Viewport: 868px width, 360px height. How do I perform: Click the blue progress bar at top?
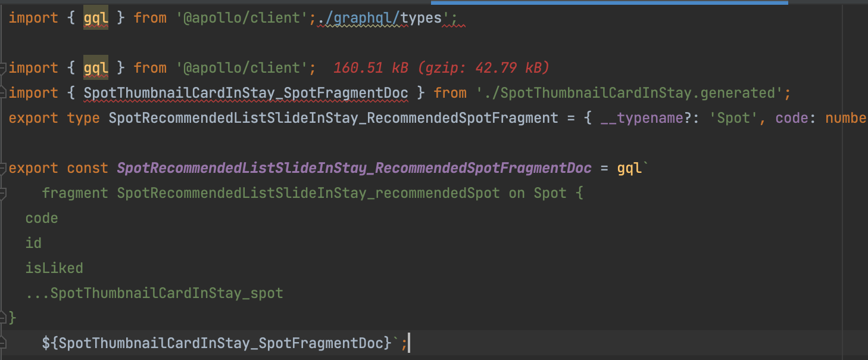pyautogui.click(x=609, y=2)
